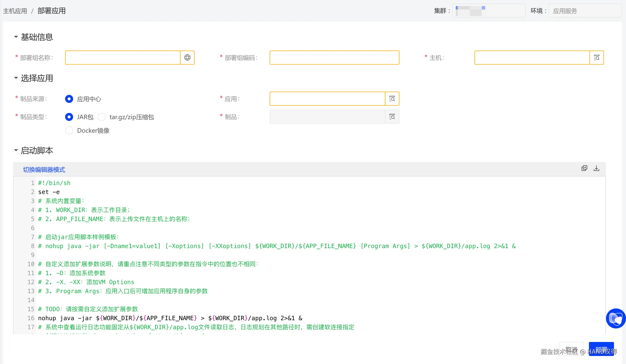
Task: Click the globe icon beside 部署组名称
Action: (x=187, y=58)
